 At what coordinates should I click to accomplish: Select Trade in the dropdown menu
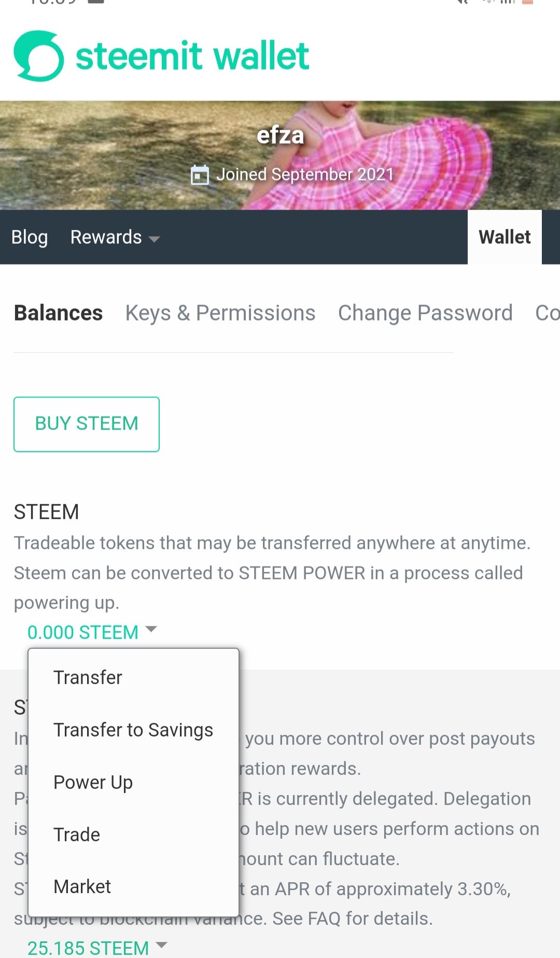[x=77, y=835]
